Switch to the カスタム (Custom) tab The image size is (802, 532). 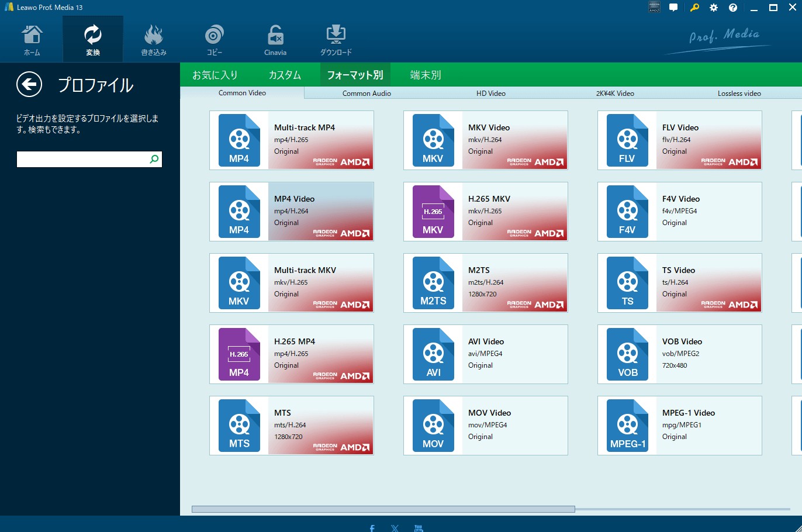point(285,75)
